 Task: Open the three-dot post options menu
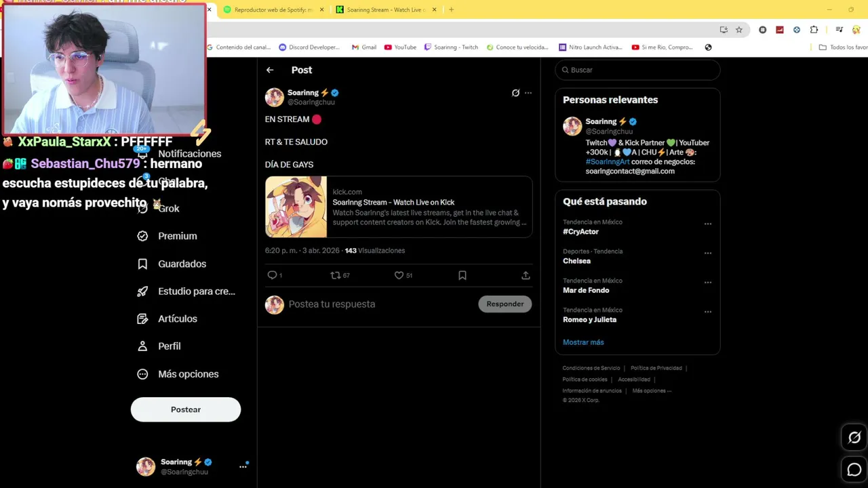(528, 93)
